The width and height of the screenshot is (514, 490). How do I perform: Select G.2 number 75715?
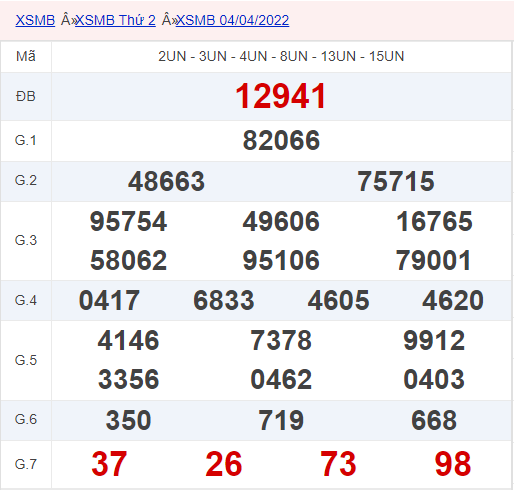click(396, 181)
